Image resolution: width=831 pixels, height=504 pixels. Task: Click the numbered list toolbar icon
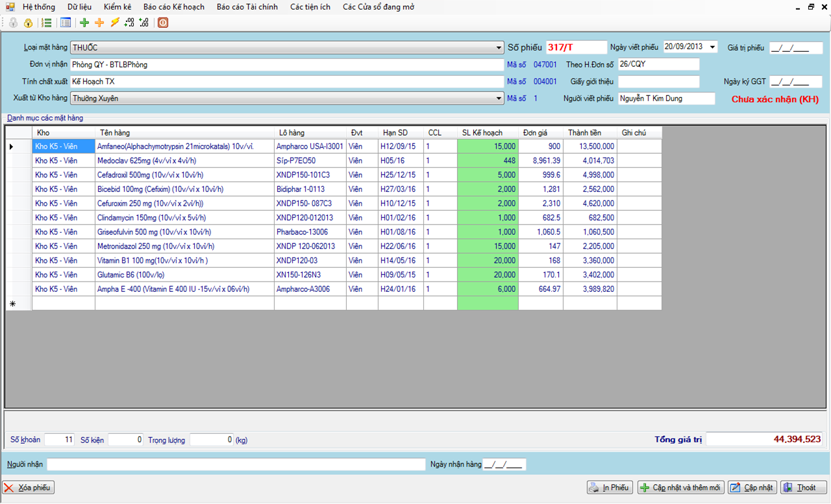tap(47, 23)
